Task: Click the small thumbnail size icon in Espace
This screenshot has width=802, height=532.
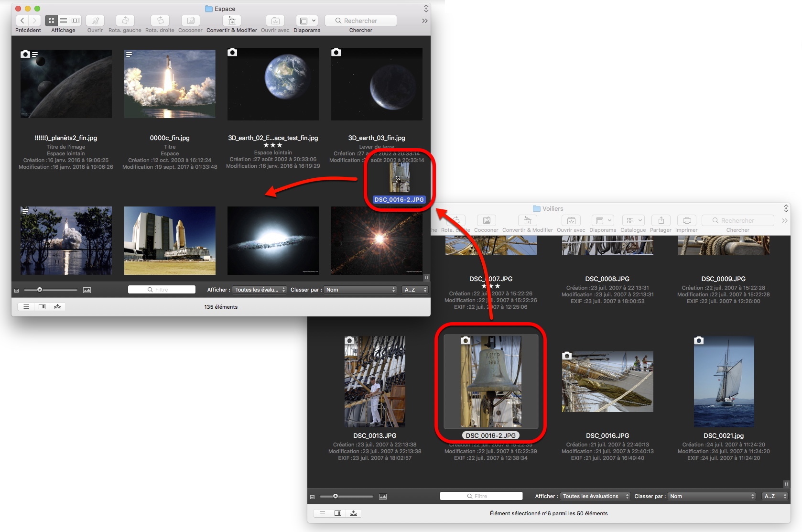Action: coord(17,290)
